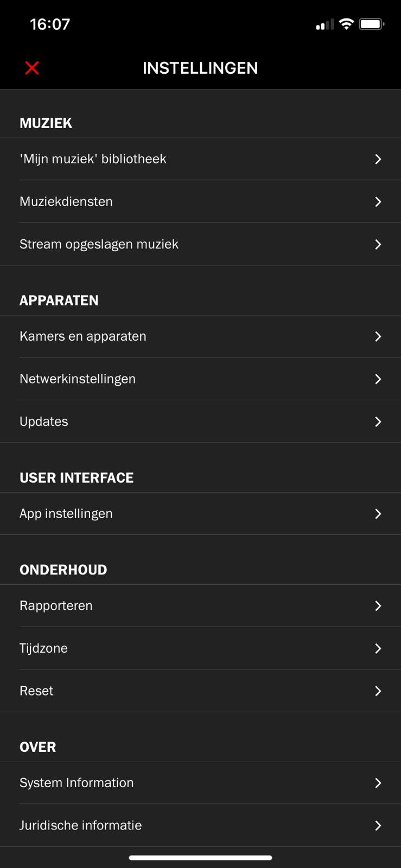
Task: Tap the chevron on the Updates row
Action: [x=378, y=422]
